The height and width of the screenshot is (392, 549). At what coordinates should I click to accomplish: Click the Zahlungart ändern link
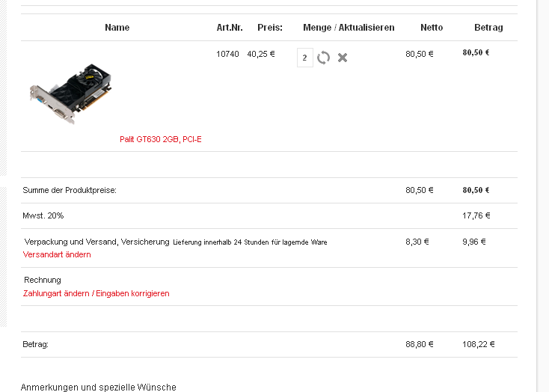tap(56, 293)
